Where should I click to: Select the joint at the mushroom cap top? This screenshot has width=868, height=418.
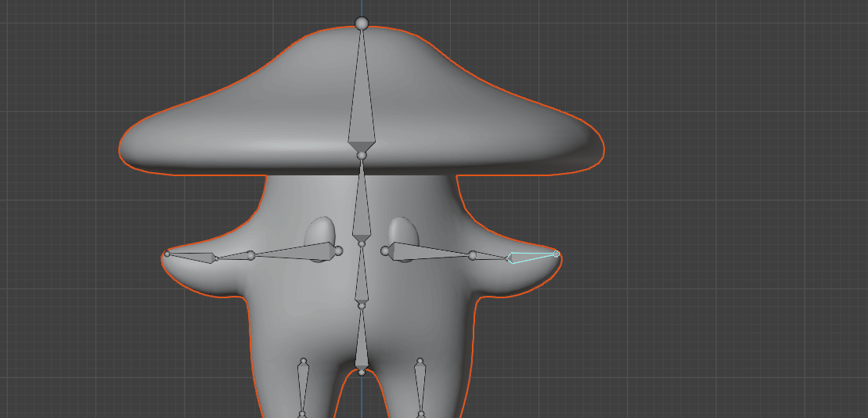click(361, 24)
